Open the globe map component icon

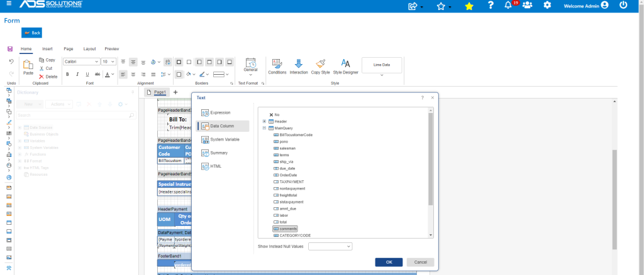click(x=9, y=178)
